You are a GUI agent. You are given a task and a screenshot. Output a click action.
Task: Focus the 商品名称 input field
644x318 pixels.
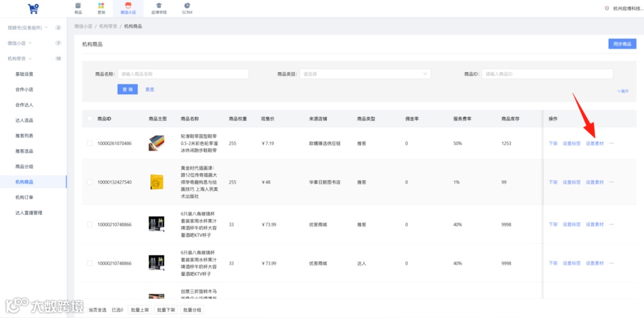[183, 74]
